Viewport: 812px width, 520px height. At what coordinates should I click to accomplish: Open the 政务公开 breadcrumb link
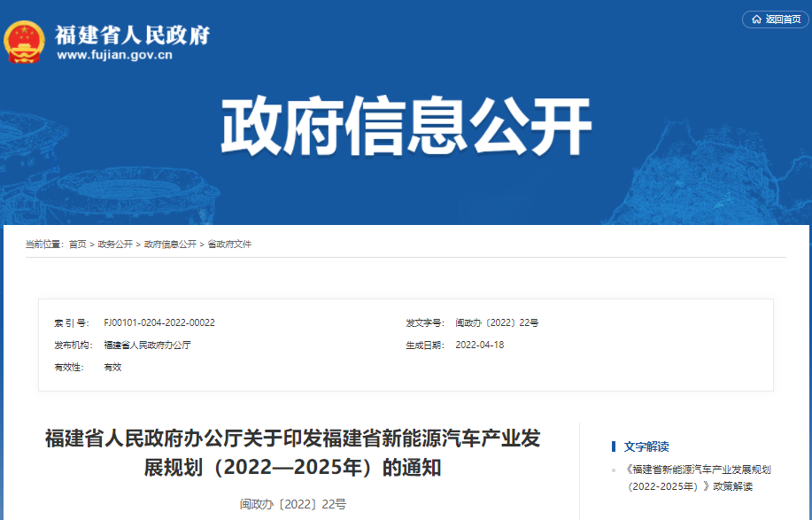pyautogui.click(x=116, y=244)
